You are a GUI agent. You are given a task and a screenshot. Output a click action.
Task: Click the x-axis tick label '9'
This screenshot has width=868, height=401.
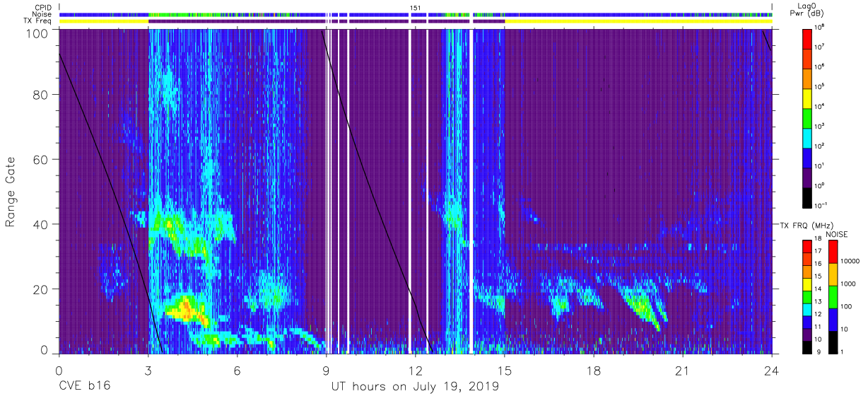pos(327,371)
